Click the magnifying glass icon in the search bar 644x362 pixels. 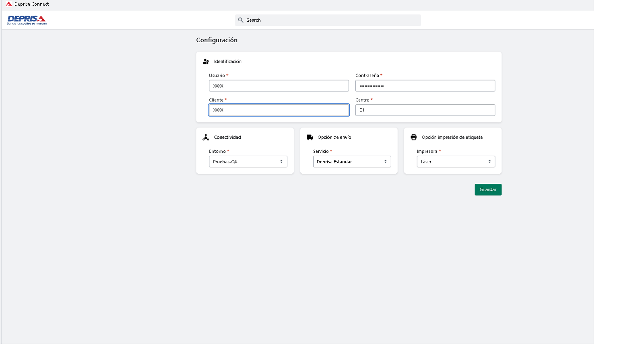click(241, 20)
